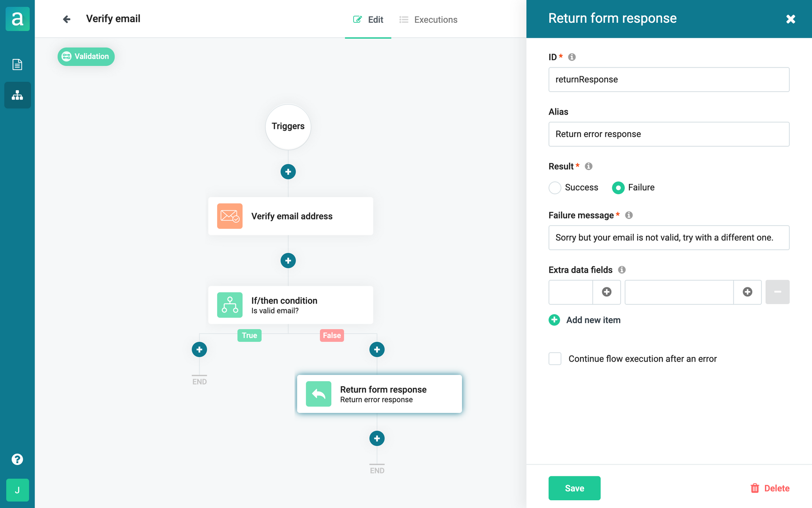Enable Continue flow execution after an error
This screenshot has height=508, width=812.
coord(555,359)
